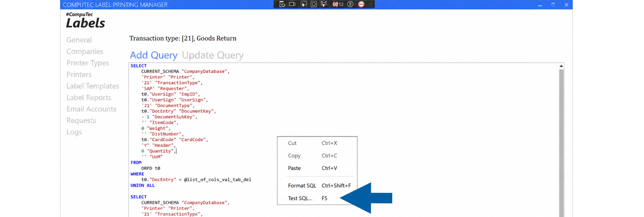
Task: Open the Logs section
Action: (74, 132)
